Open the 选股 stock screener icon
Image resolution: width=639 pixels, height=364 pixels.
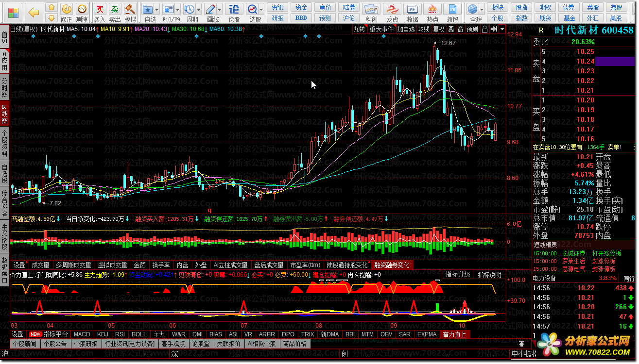coord(252,9)
